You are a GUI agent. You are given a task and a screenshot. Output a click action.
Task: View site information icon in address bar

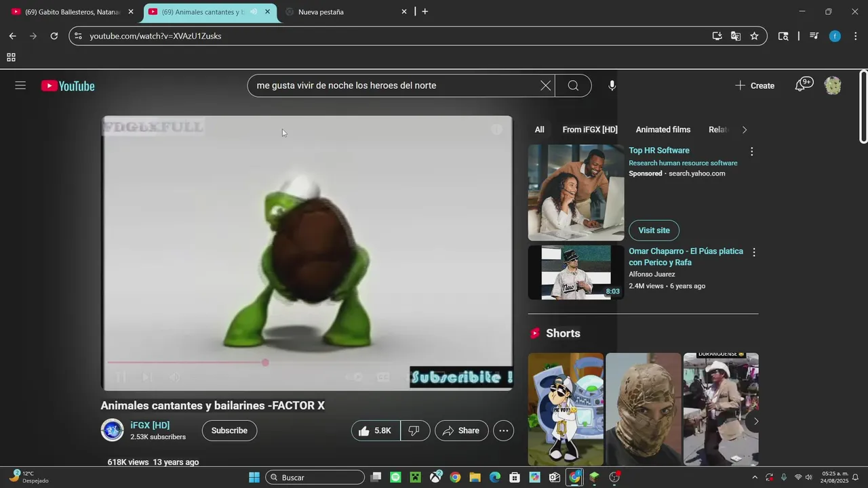78,36
